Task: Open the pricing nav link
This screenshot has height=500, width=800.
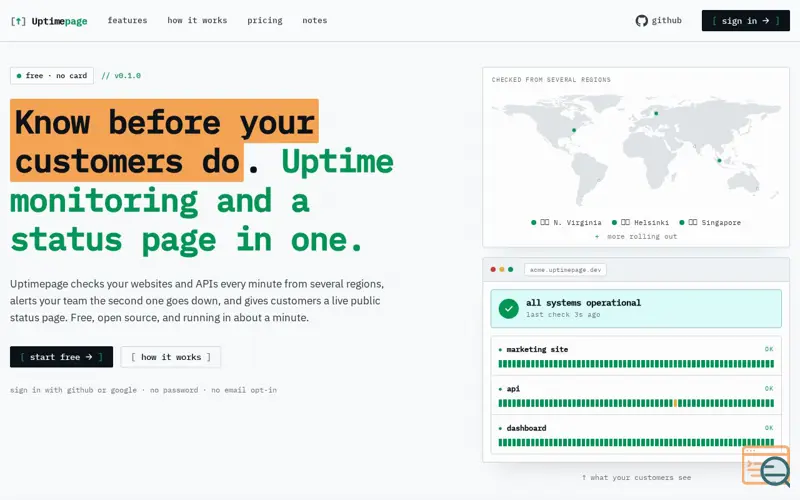Action: (x=264, y=20)
